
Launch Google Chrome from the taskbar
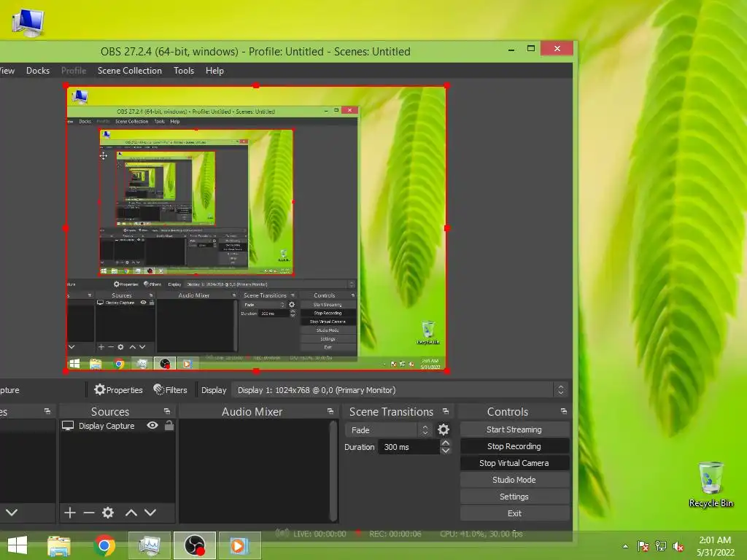104,545
